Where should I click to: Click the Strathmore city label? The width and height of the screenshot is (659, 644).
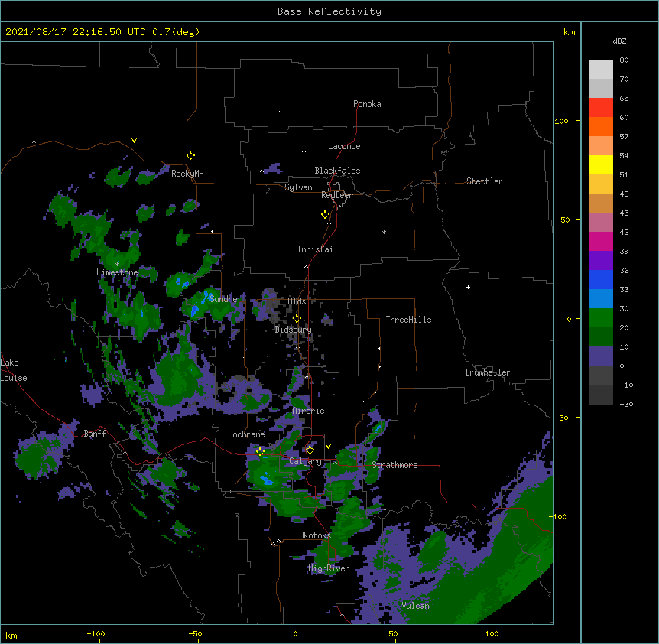pyautogui.click(x=394, y=465)
